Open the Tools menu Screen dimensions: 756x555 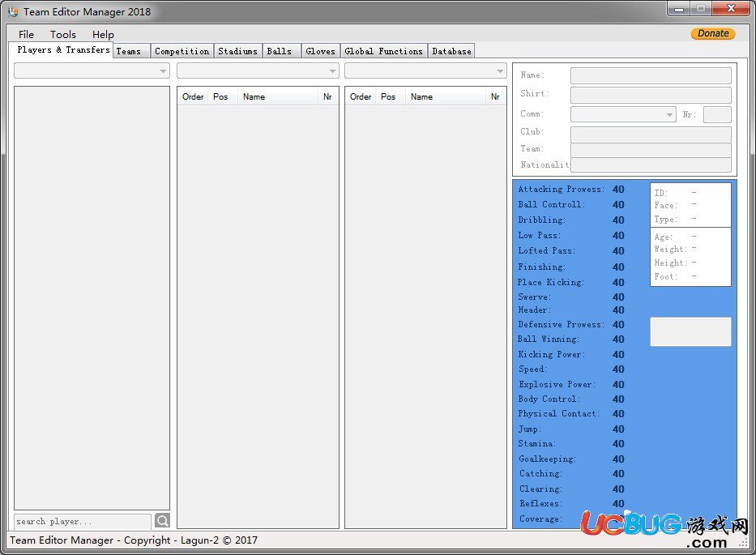(63, 34)
